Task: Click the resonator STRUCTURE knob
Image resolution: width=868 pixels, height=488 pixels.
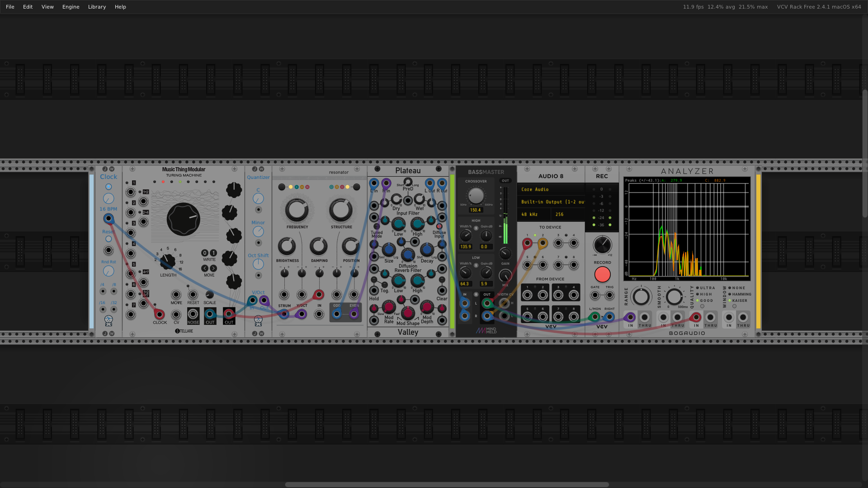Action: pyautogui.click(x=341, y=210)
